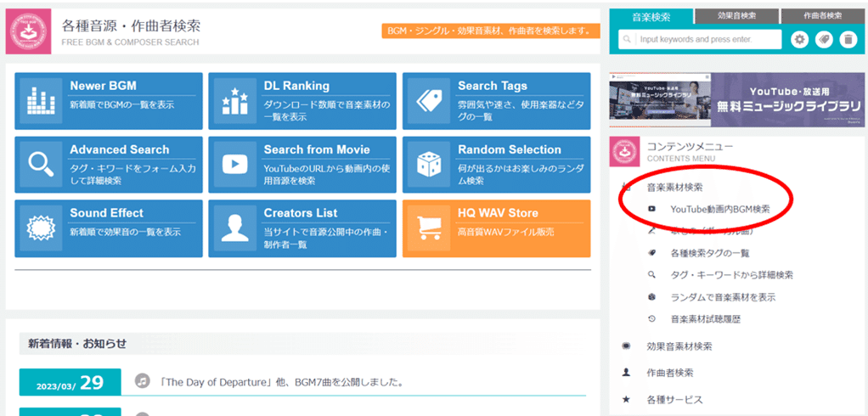This screenshot has width=868, height=416.
Task: Click the 新着情報・お知らせ section heading
Action: 77,344
